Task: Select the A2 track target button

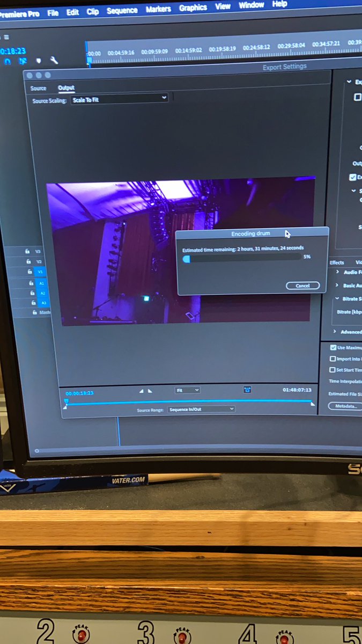Action: pos(43,293)
